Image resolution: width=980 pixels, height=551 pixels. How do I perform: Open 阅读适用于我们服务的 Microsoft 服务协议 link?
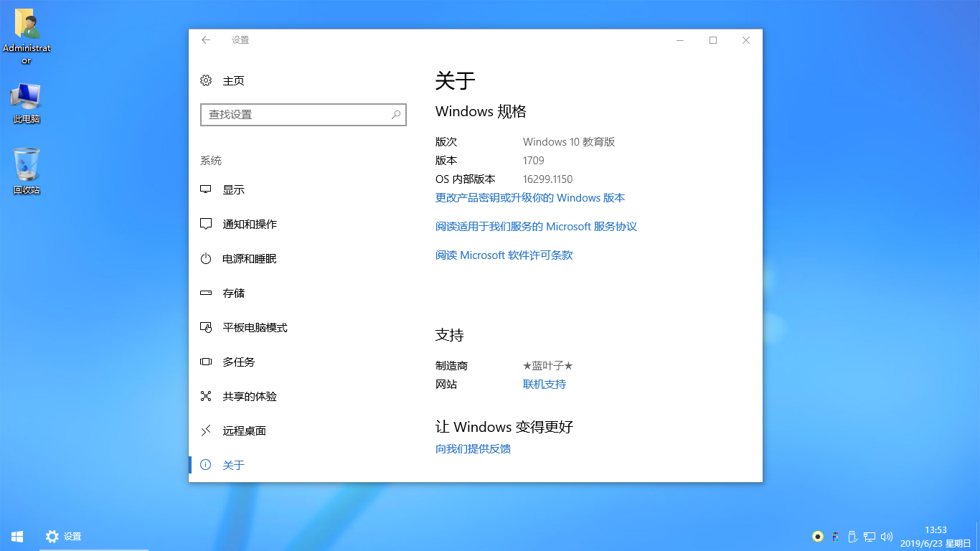536,227
